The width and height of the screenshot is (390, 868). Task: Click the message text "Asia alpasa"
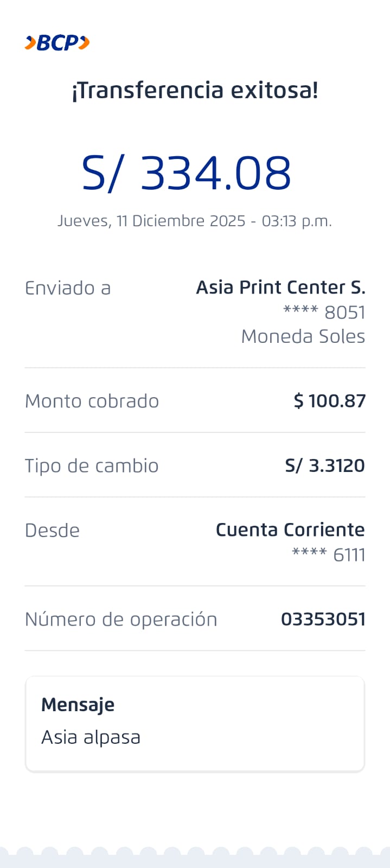(91, 737)
